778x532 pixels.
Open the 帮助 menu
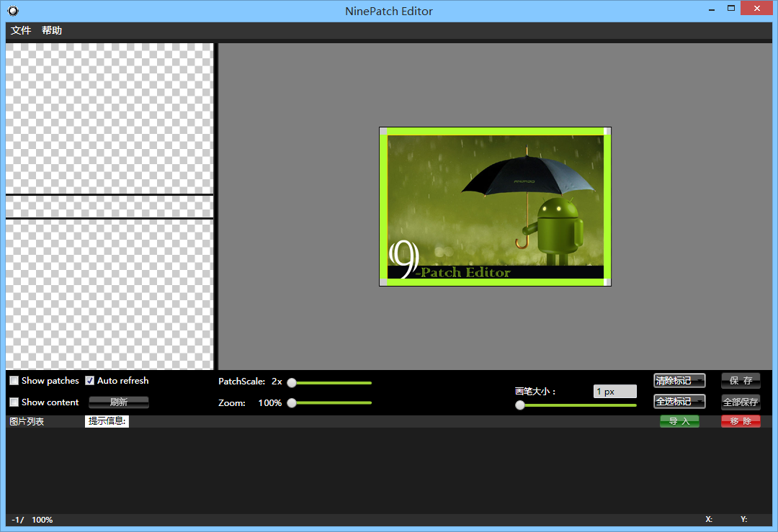click(52, 30)
